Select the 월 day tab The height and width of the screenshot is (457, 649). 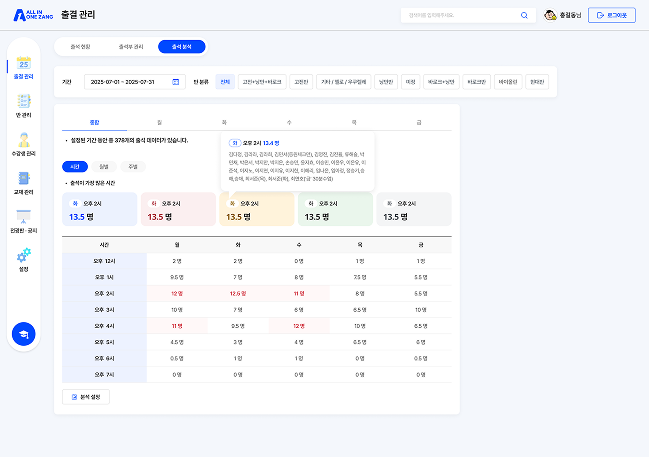point(159,123)
